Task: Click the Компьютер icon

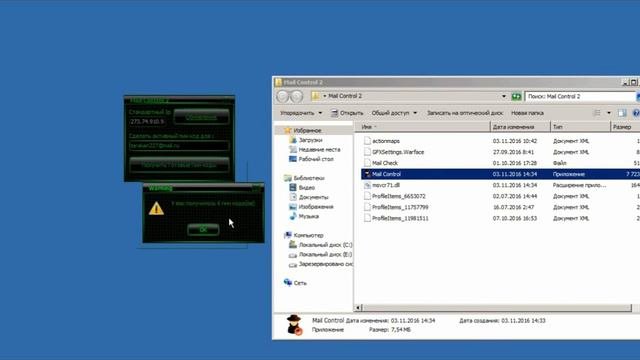Action: click(x=288, y=235)
